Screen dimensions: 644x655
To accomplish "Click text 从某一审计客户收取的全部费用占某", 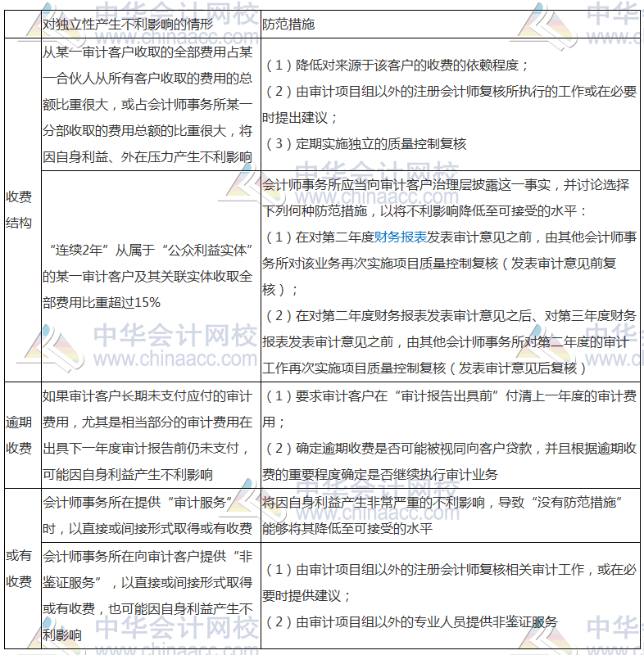I will 147,52.
